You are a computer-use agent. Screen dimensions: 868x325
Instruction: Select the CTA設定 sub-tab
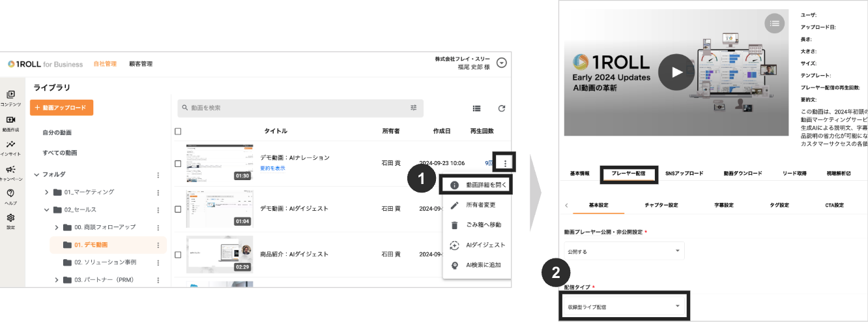834,205
